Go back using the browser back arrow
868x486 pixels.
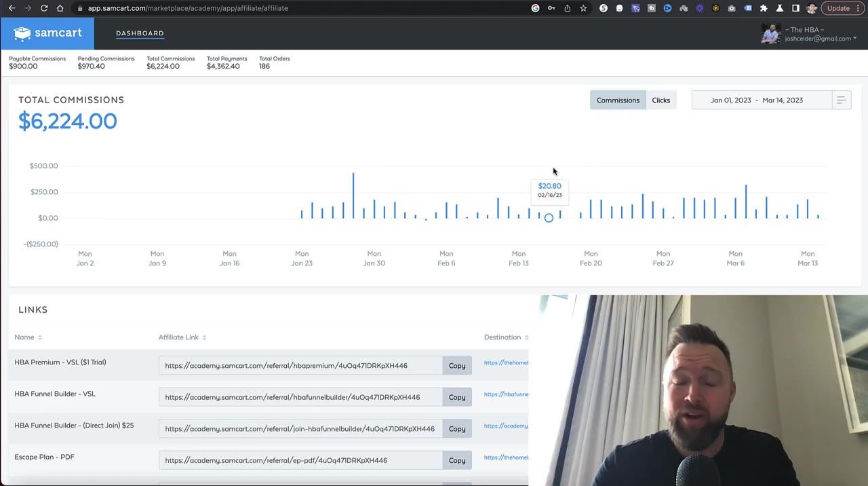[x=12, y=8]
